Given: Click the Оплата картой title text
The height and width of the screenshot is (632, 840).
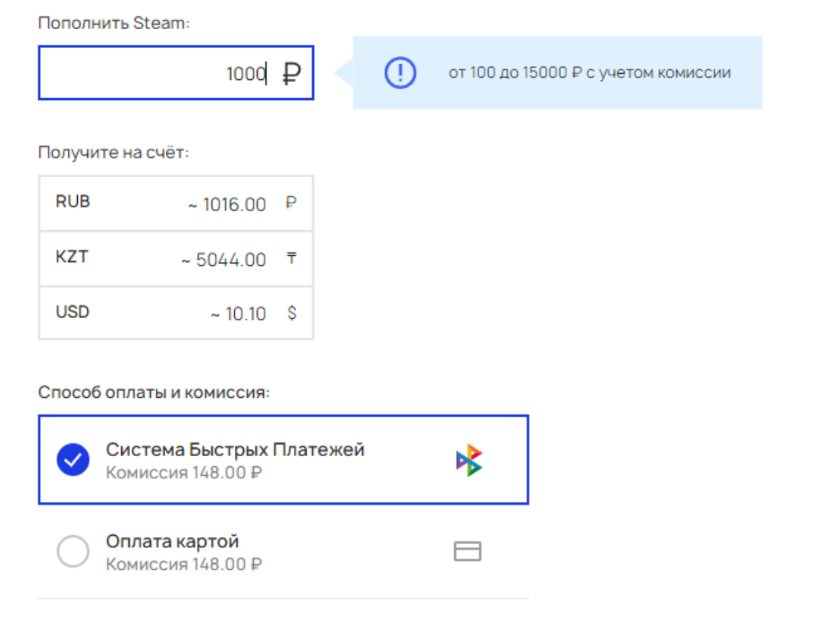Looking at the screenshot, I should coord(173,541).
